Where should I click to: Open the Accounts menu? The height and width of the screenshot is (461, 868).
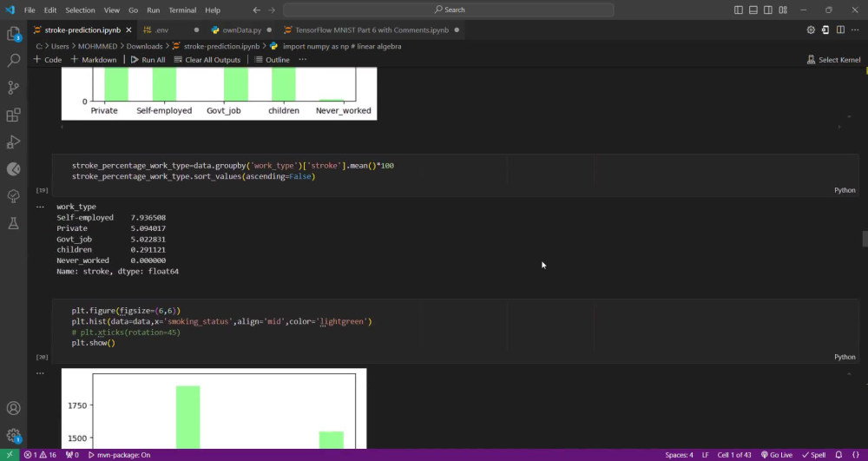point(13,408)
